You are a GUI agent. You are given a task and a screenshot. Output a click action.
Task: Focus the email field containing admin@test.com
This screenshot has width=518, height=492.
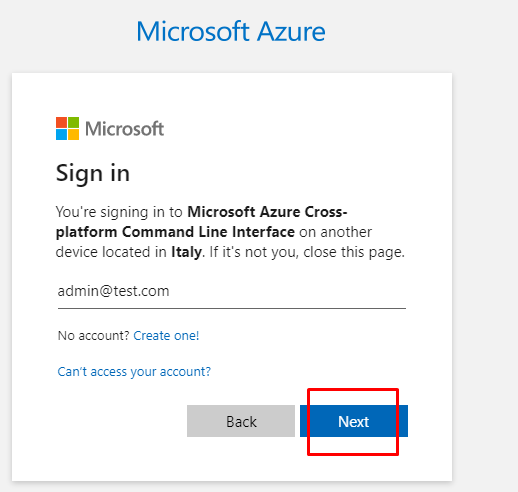232,292
